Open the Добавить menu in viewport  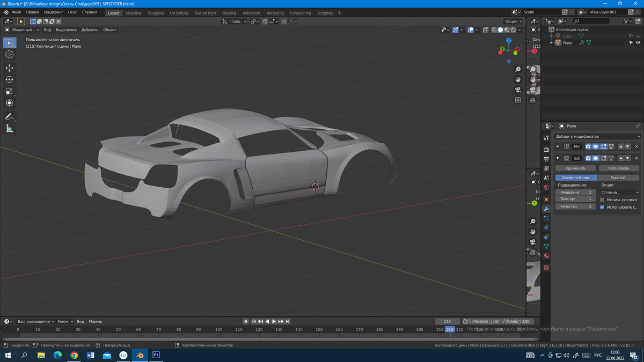(x=90, y=30)
